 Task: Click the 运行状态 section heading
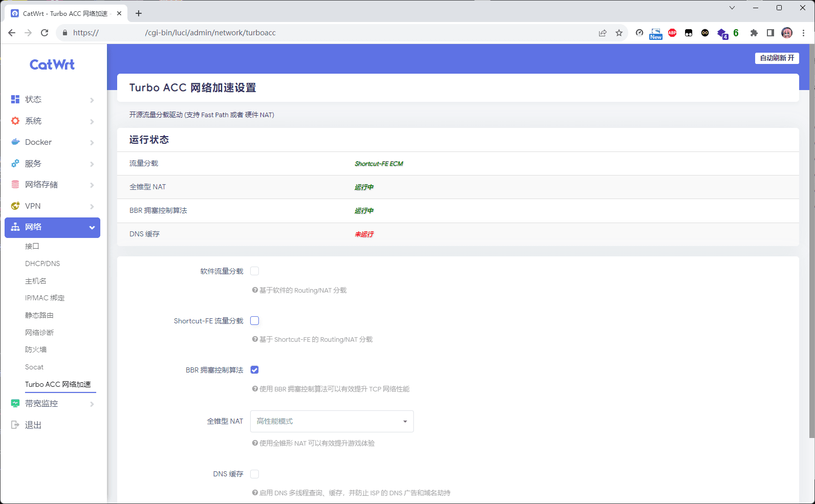click(x=149, y=140)
